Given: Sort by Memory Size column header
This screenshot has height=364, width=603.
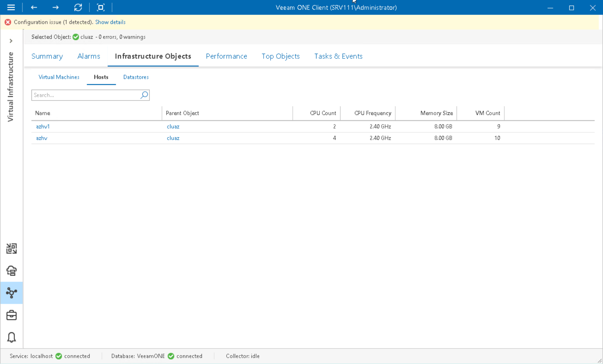Looking at the screenshot, I should point(426,113).
